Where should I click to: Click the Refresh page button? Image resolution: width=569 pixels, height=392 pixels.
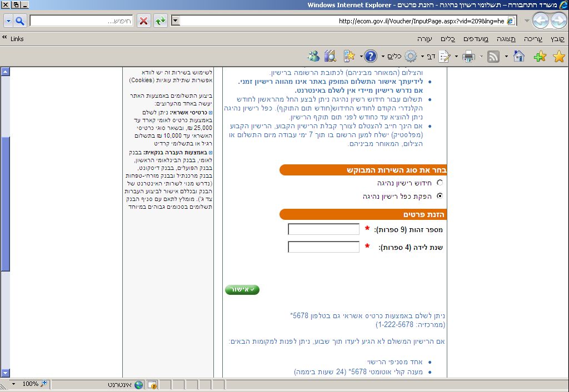coord(161,21)
